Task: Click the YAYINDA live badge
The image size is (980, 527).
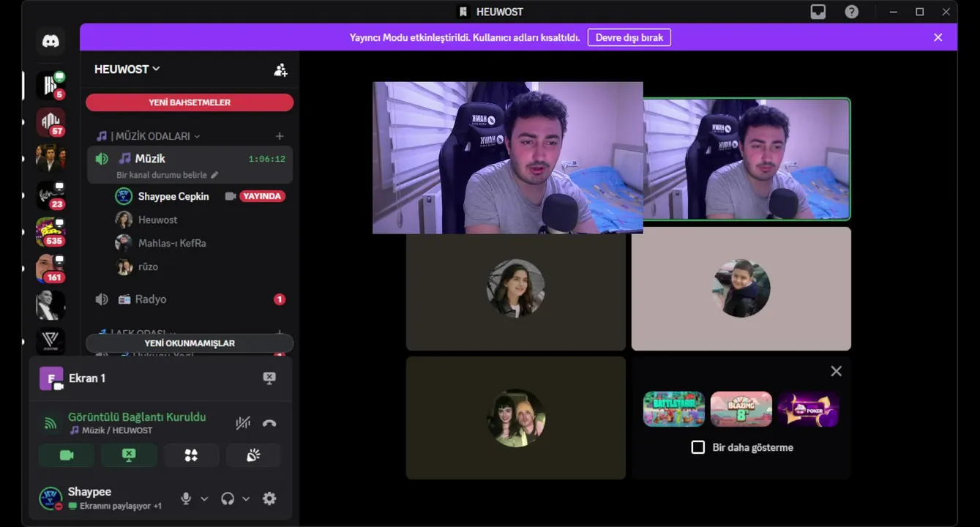Action: (263, 196)
